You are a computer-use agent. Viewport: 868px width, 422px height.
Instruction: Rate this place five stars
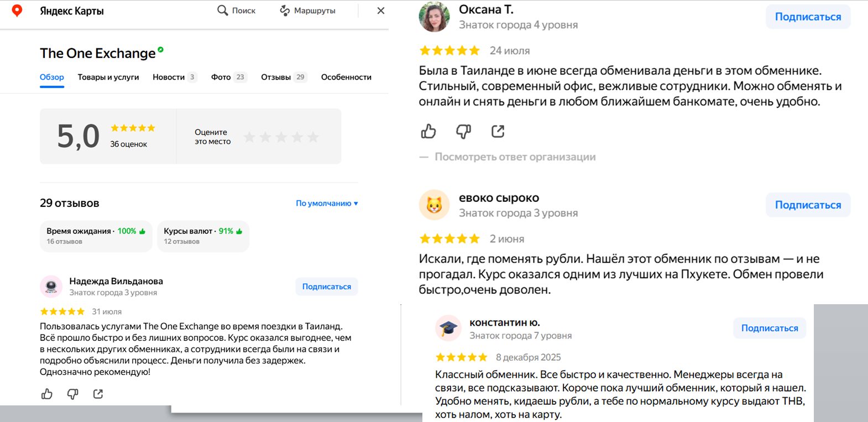tap(313, 137)
